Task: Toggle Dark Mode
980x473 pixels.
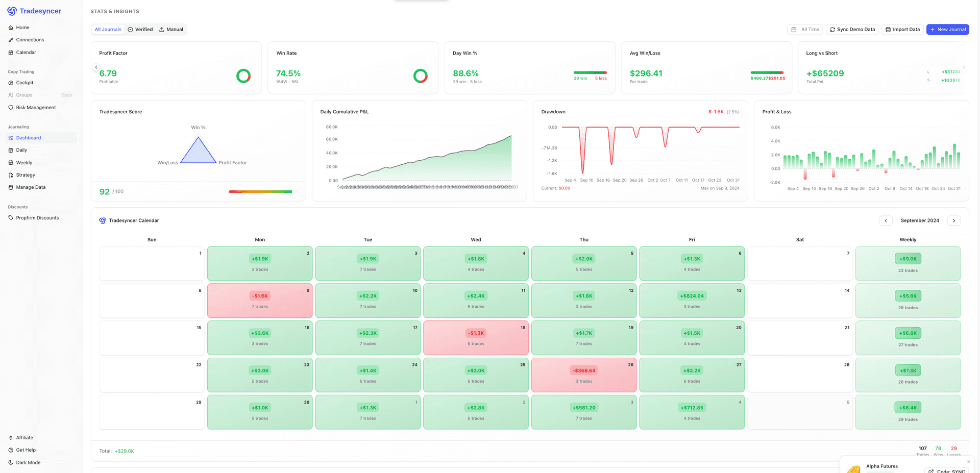Action: click(28, 462)
